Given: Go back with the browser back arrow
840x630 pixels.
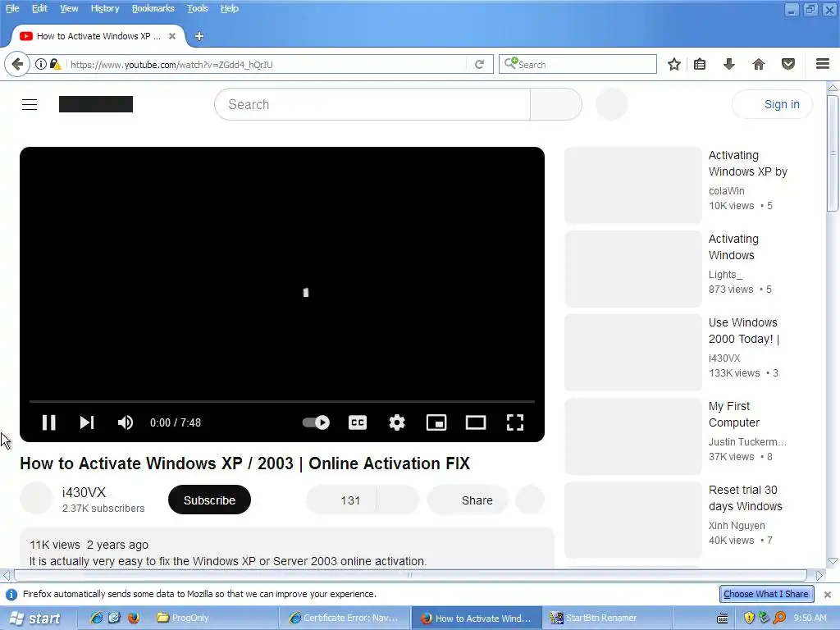Looking at the screenshot, I should [x=17, y=64].
